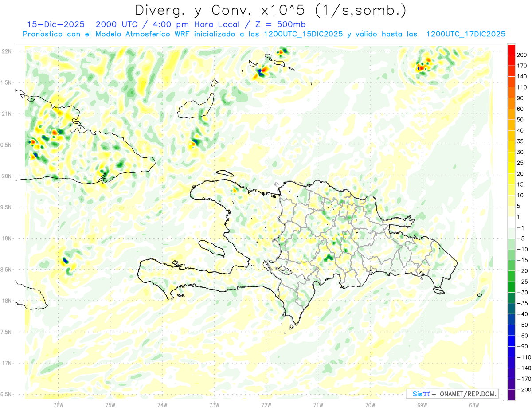Click the '22N' latitude label
The width and height of the screenshot is (532, 411).
click(7, 51)
